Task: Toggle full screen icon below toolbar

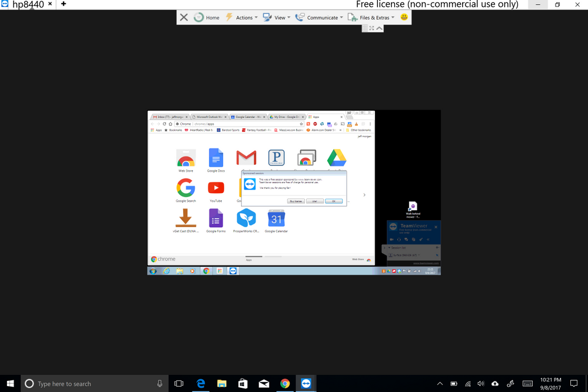Action: (x=371, y=28)
